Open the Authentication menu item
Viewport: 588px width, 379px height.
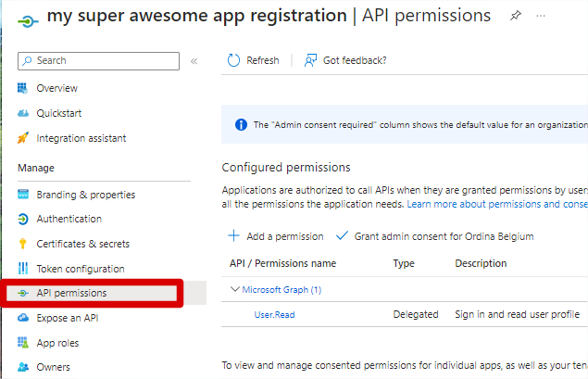pos(69,219)
